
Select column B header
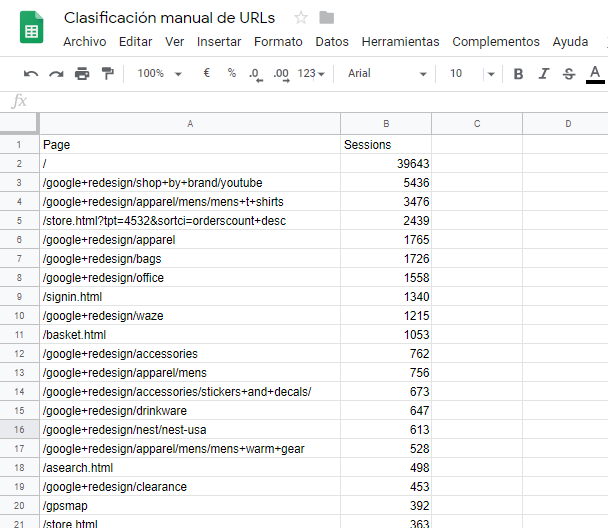[x=386, y=124]
